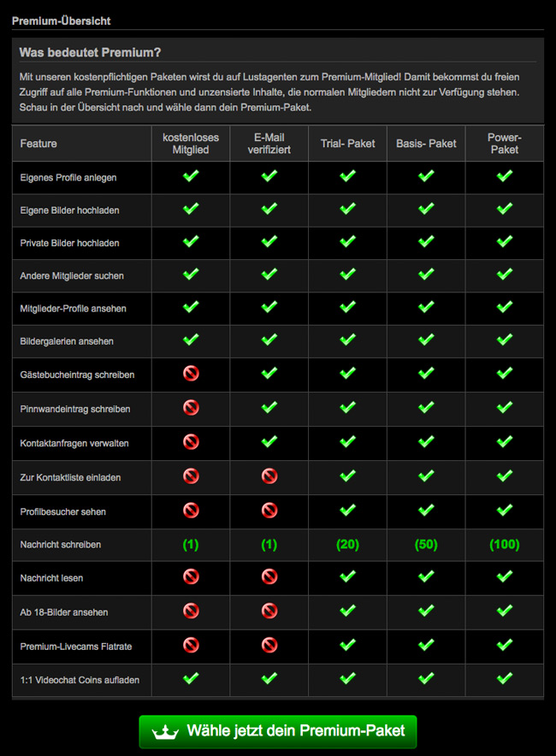
Task: Click the Wähle jetzt dein Premium-Paket button
Action: click(278, 731)
